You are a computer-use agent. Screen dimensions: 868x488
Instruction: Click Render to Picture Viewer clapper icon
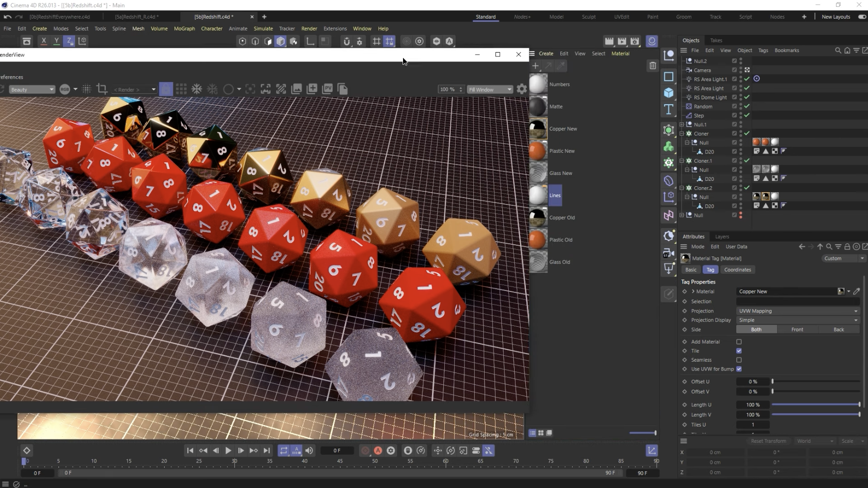(x=622, y=41)
